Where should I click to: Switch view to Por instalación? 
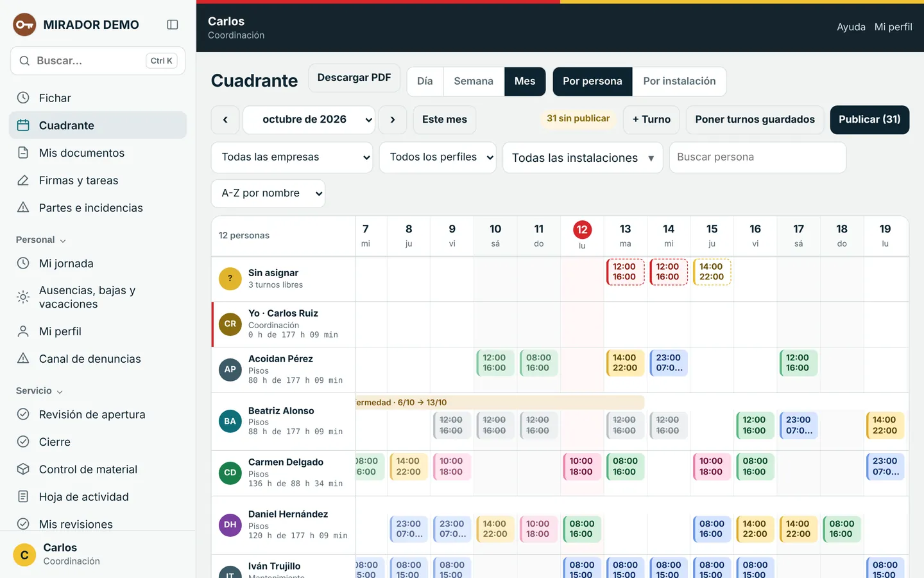680,82
